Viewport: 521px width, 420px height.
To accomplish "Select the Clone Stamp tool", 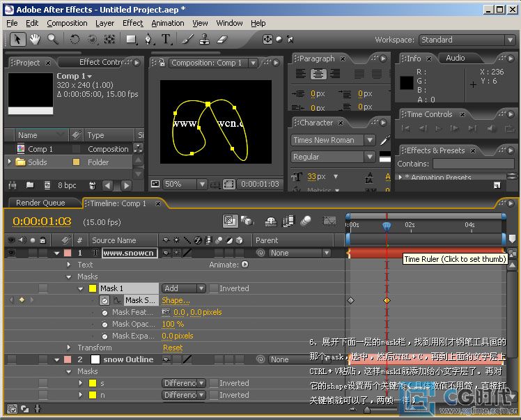I will pos(204,40).
